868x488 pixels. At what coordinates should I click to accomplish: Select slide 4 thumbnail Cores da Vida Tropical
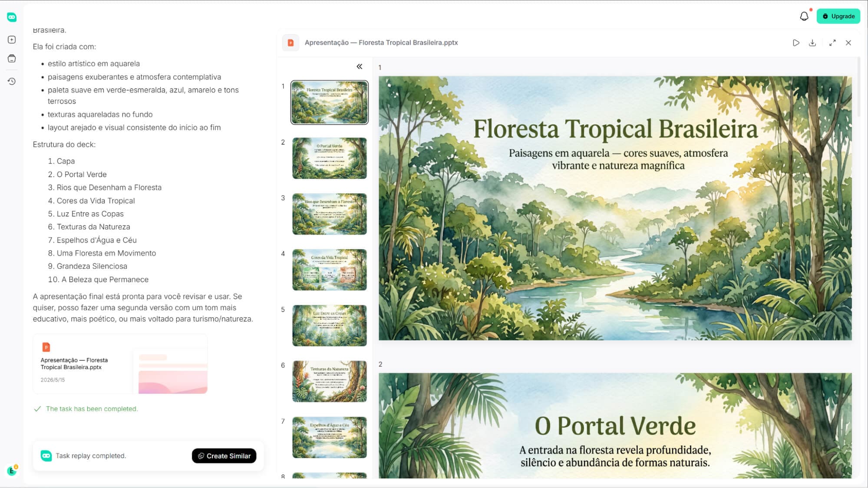click(x=329, y=270)
